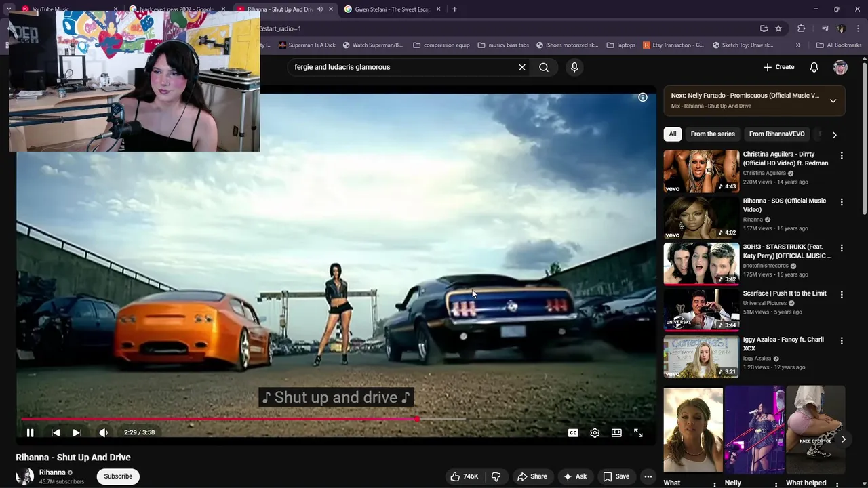Bookmark this page star icon

(778, 28)
